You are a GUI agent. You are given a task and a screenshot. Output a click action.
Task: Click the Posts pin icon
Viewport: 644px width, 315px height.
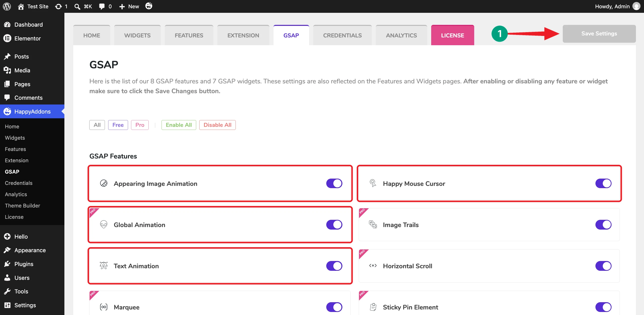pos(7,56)
